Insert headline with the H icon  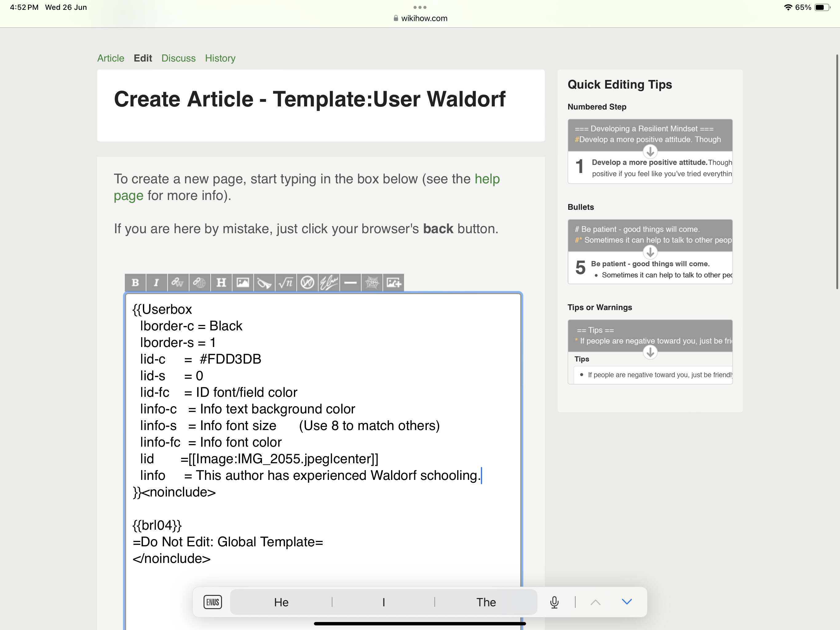tap(221, 282)
